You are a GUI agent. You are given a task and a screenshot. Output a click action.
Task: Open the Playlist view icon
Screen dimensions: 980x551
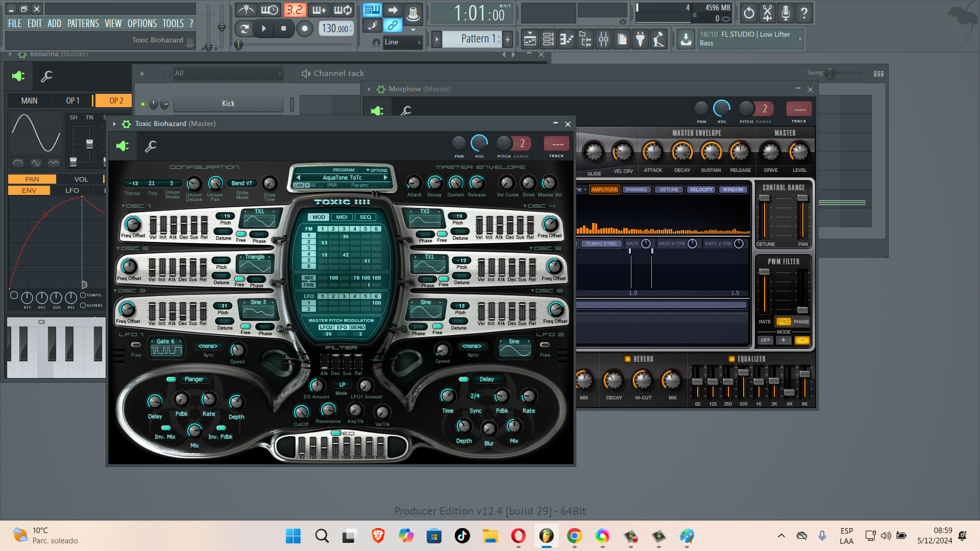pos(530,39)
